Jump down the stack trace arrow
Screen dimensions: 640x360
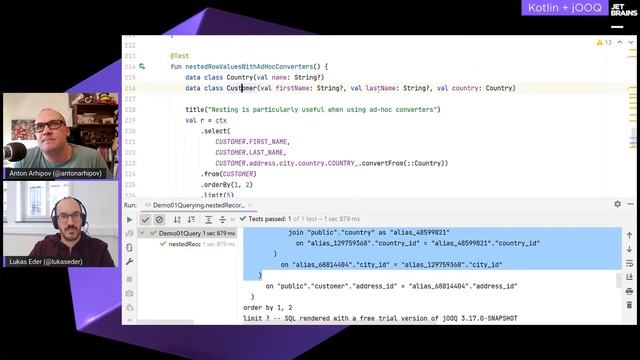pyautogui.click(x=629, y=249)
